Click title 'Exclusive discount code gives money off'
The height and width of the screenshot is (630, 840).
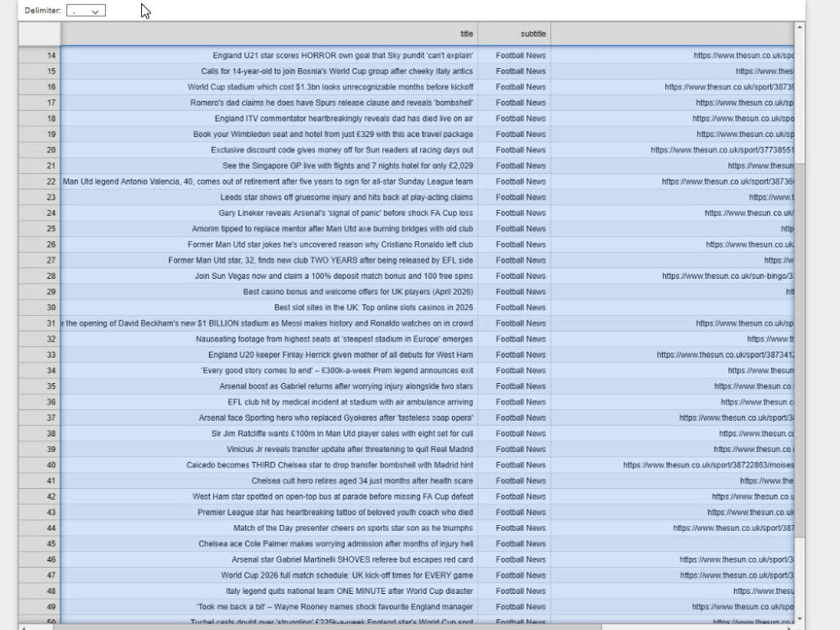pos(342,150)
